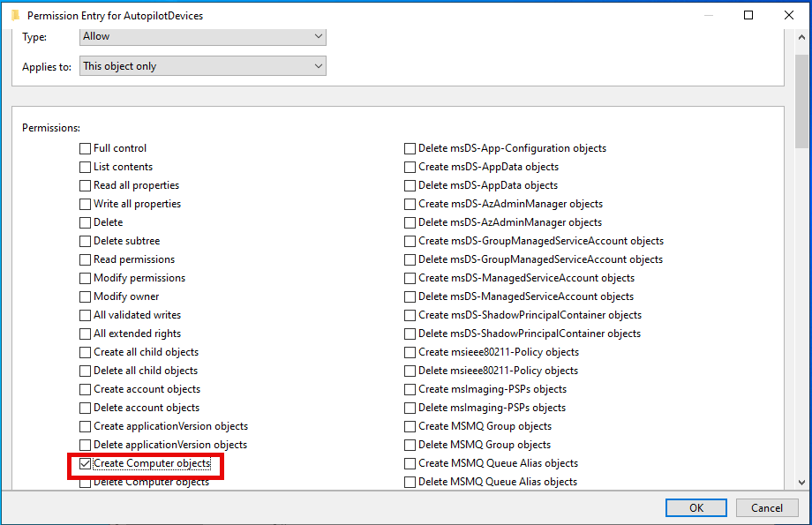Enable Delete msDS-App-Configuration objects
The height and width of the screenshot is (525, 812).
click(x=410, y=148)
